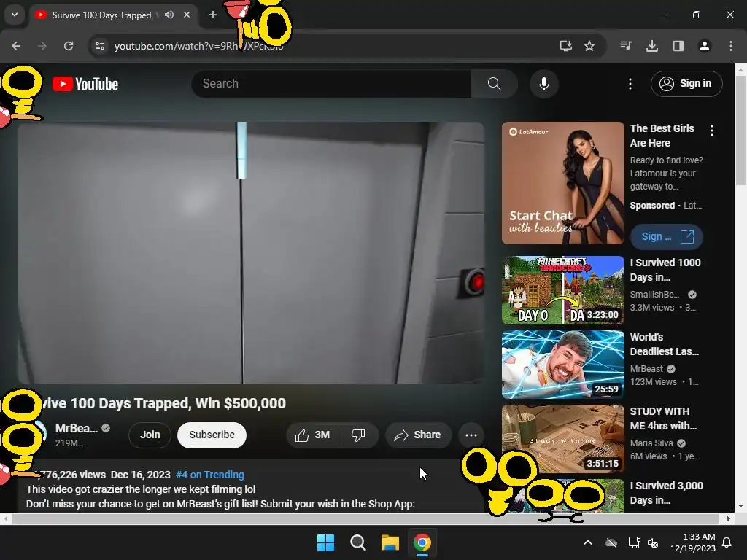
Task: Open I Survived 3,000 Days title
Action: (x=667, y=493)
